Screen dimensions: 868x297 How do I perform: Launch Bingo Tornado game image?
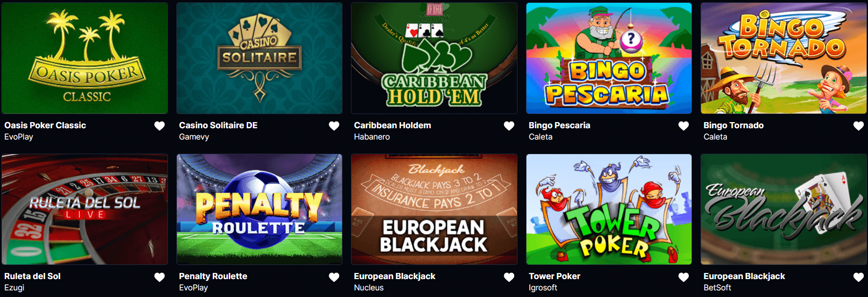click(784, 58)
